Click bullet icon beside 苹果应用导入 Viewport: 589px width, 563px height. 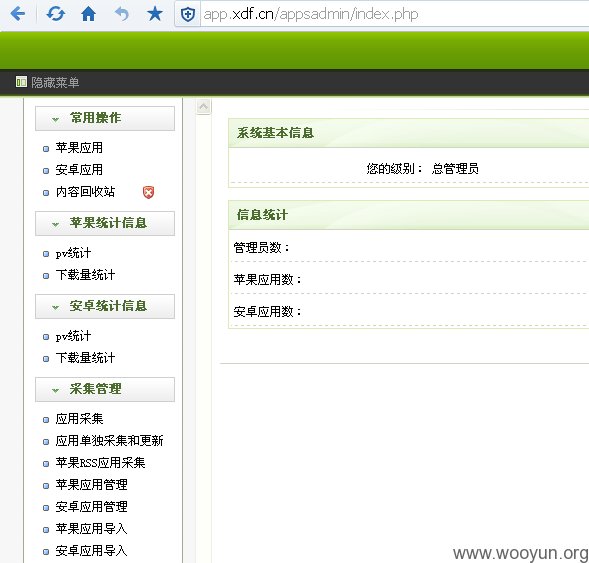tap(46, 530)
